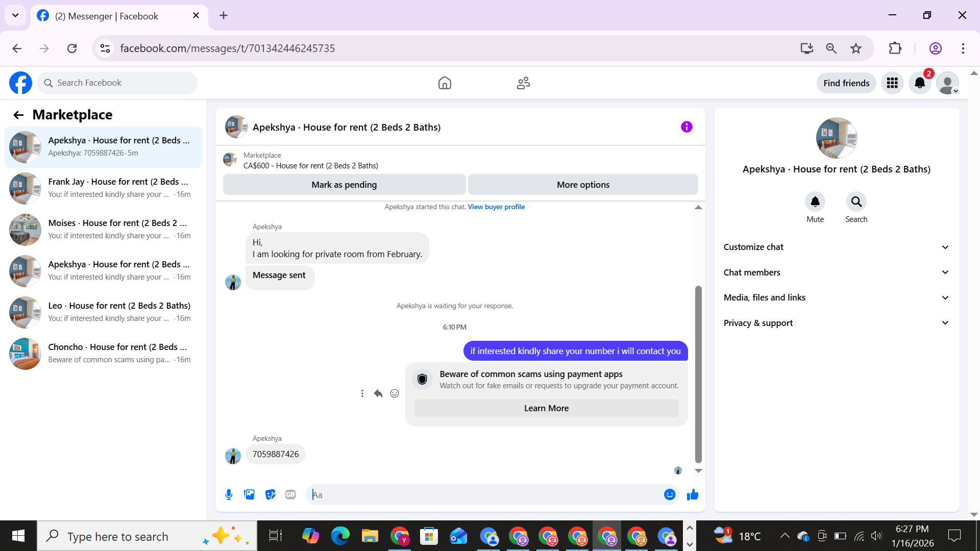This screenshot has height=551, width=980.
Task: Open the Frank Jay conversation
Action: [x=104, y=188]
